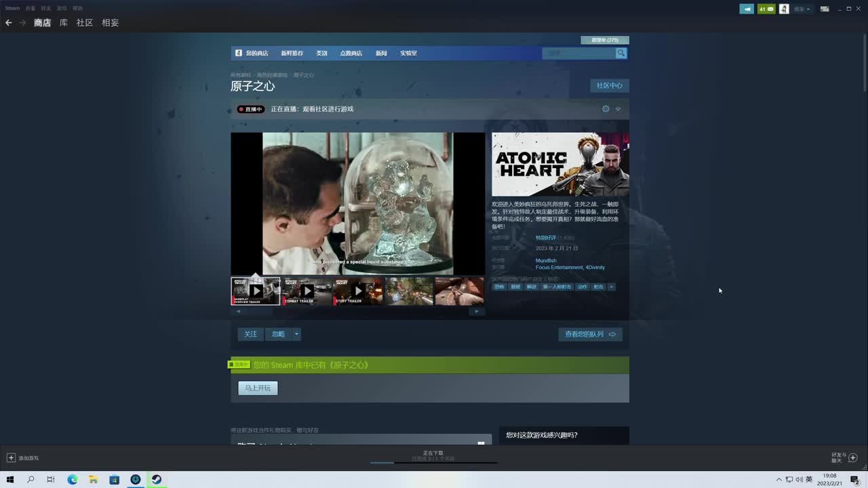Open 查看您的队列 queue button

coord(590,334)
